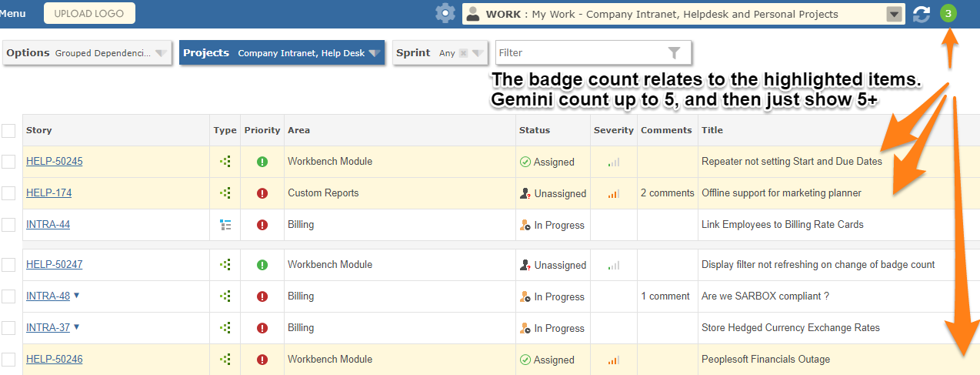
Task: Clear the Sprint Any selection x
Action: [x=463, y=53]
